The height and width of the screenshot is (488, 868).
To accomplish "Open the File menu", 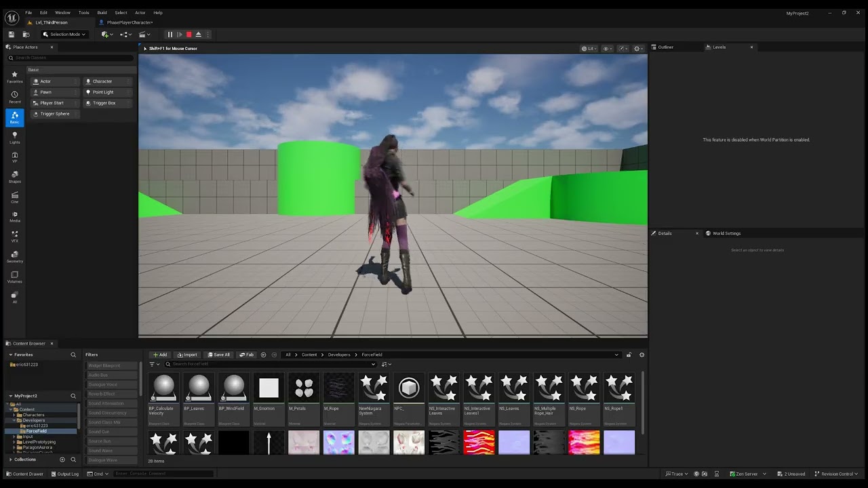I will coord(28,13).
